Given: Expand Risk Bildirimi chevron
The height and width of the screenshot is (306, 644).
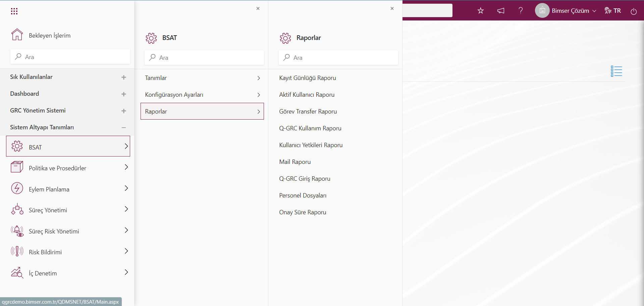Looking at the screenshot, I should [x=126, y=251].
